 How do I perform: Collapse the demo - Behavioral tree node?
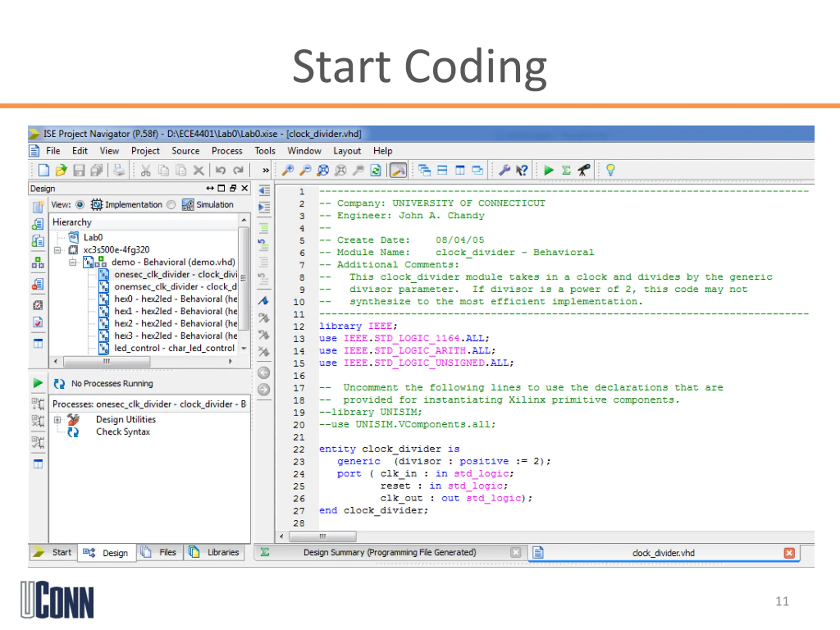coord(73,262)
